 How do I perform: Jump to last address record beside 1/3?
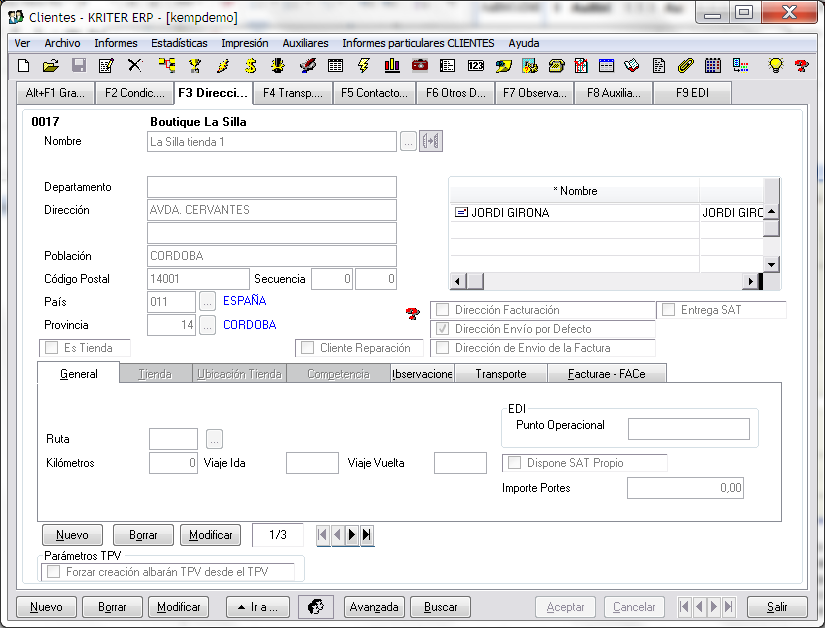pyautogui.click(x=367, y=535)
